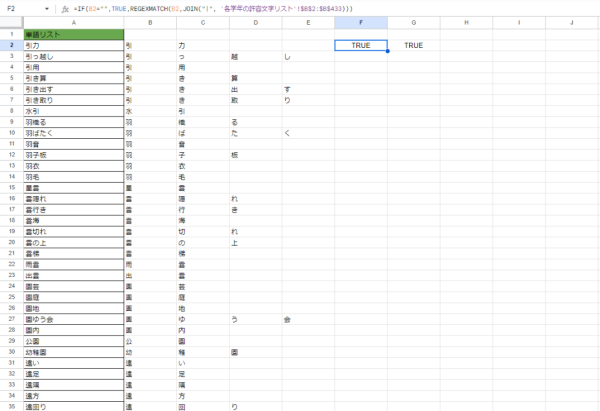The height and width of the screenshot is (411, 600).
Task: Select row 2 header
Action: (10, 45)
